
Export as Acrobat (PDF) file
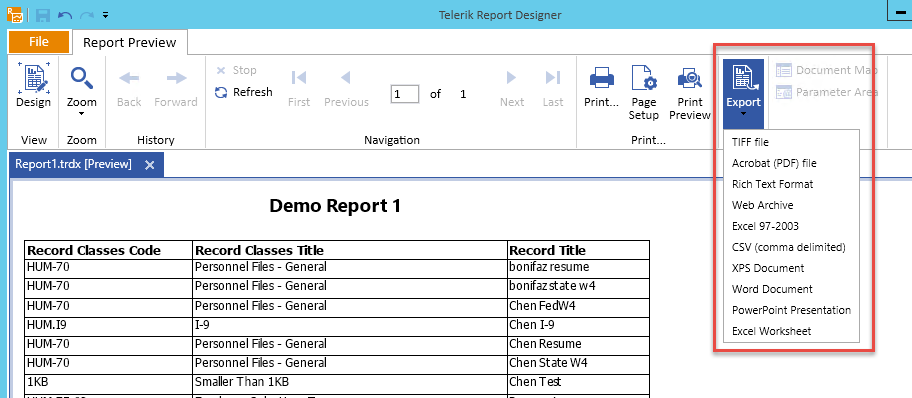tap(774, 163)
